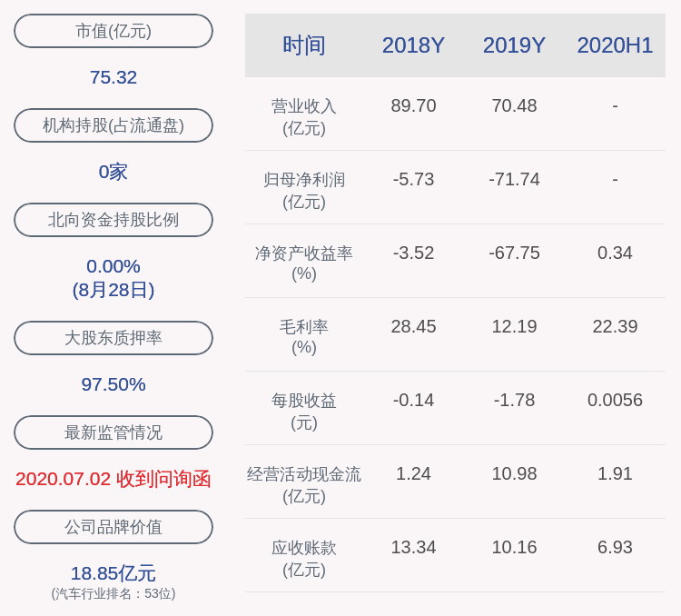
Task: Select the 营业收入(亿元) row label
Action: tap(303, 117)
